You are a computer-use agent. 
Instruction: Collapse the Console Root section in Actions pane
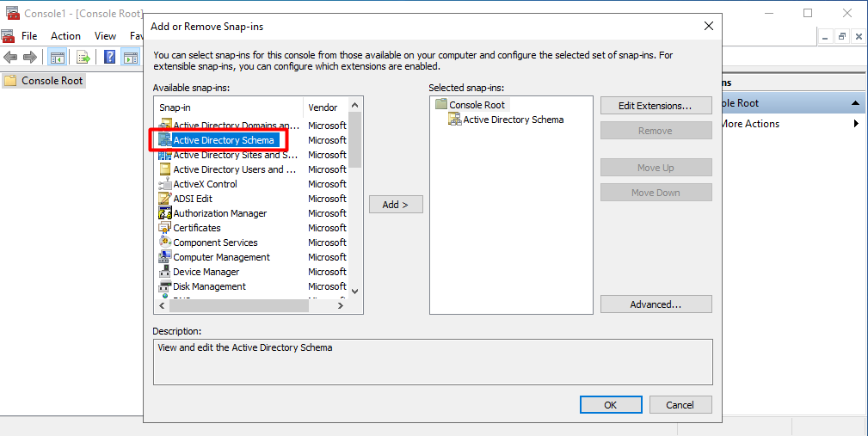tap(855, 103)
